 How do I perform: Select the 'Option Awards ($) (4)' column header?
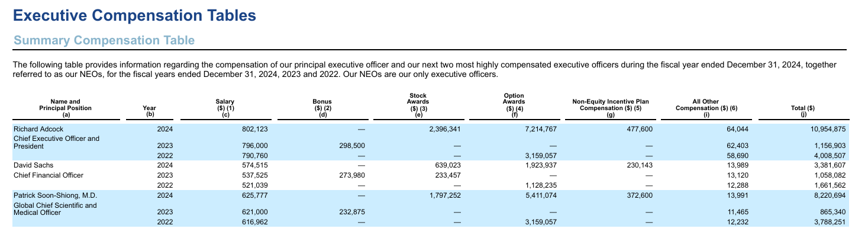514,105
